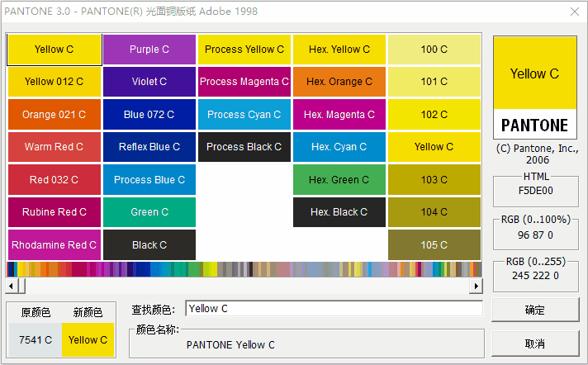
Task: Choose the Rubine Red C swatch
Action: click(54, 212)
